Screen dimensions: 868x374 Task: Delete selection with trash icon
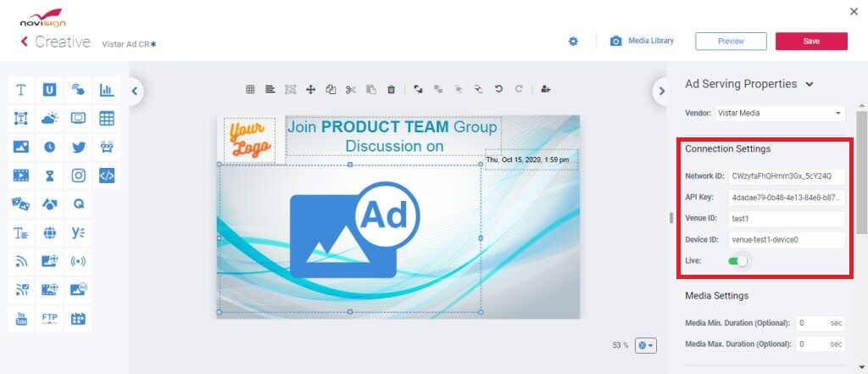[391, 89]
